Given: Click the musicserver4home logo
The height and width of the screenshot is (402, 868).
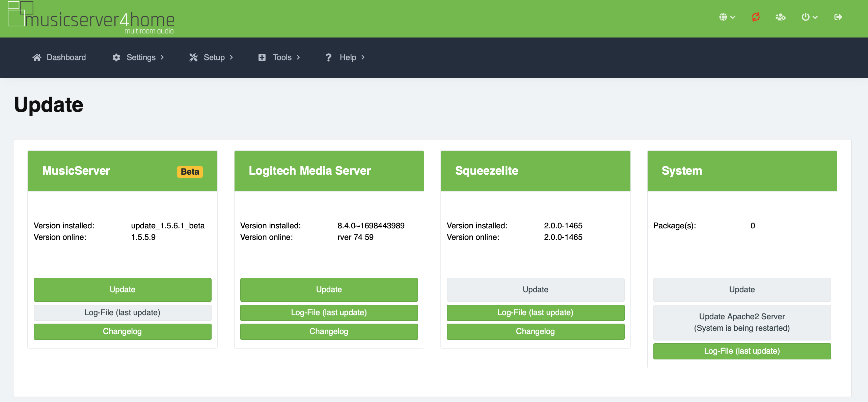Looking at the screenshot, I should click(91, 19).
